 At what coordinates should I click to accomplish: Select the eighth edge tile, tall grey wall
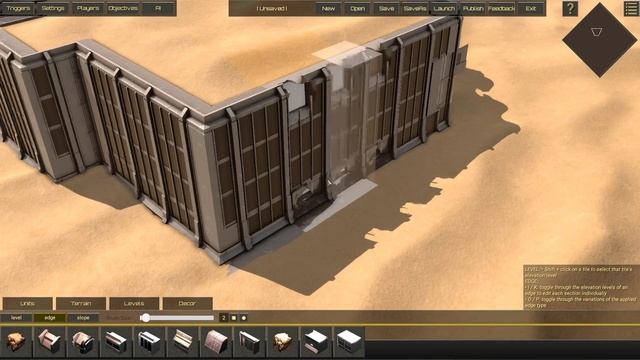click(x=249, y=342)
